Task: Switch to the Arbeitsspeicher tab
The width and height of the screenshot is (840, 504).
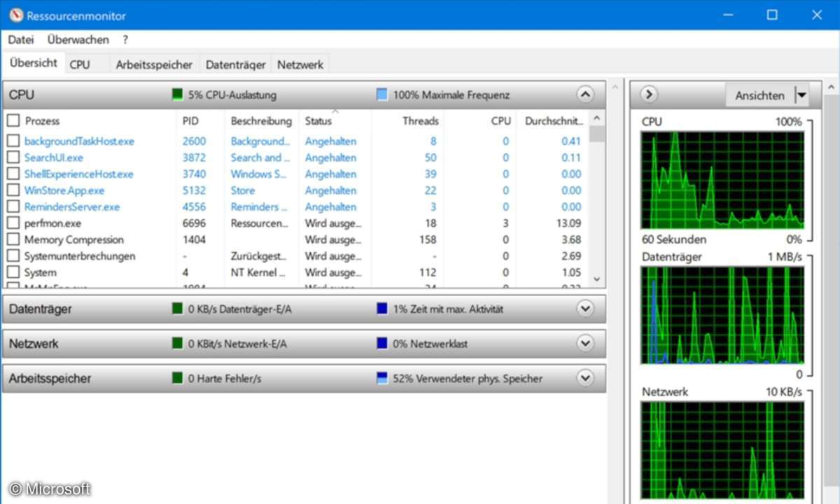Action: click(154, 64)
